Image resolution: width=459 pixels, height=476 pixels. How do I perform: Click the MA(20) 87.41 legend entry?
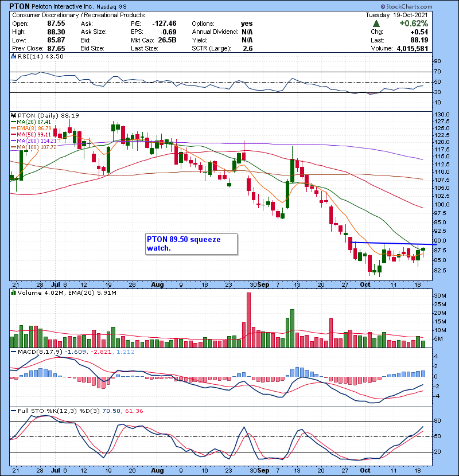point(31,122)
